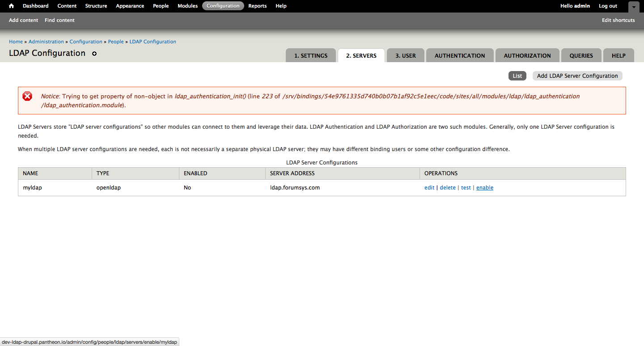
Task: Click the TYPE column header
Action: click(136, 173)
